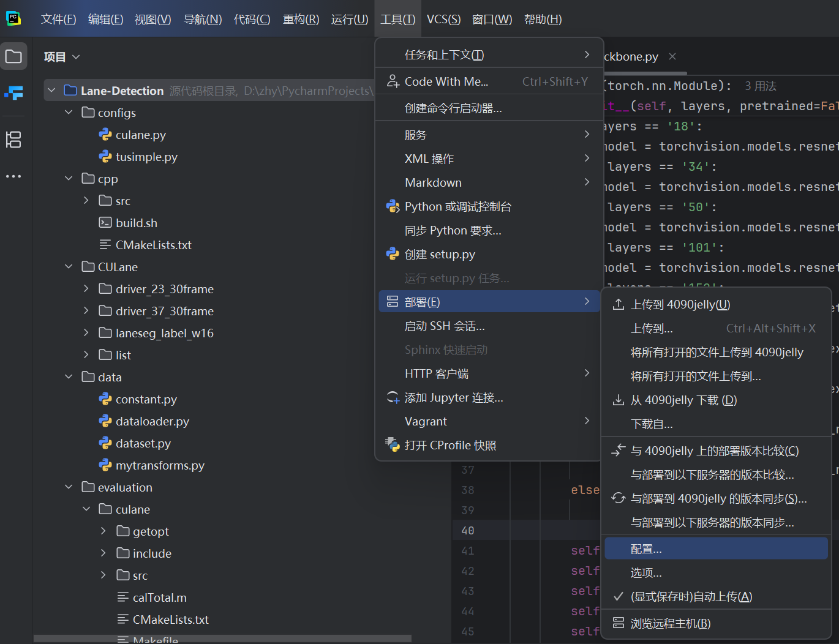The width and height of the screenshot is (839, 644).
Task: Open the remote host tool icon below Project
Action: click(13, 93)
